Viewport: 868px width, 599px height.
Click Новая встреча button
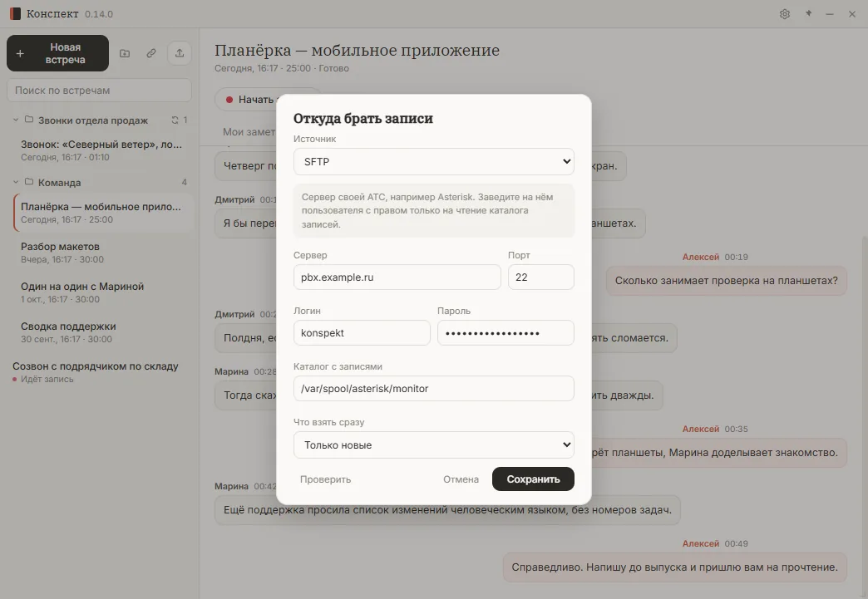coord(57,53)
